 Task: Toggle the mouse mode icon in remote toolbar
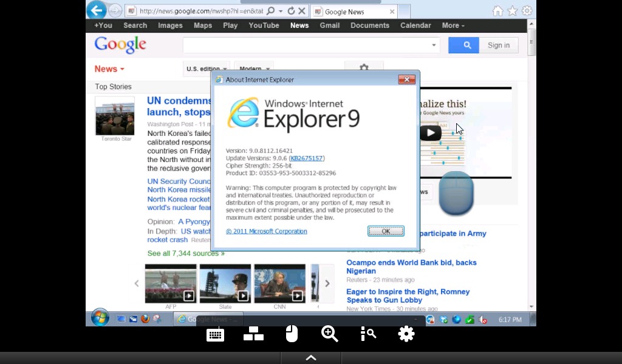pos(292,334)
